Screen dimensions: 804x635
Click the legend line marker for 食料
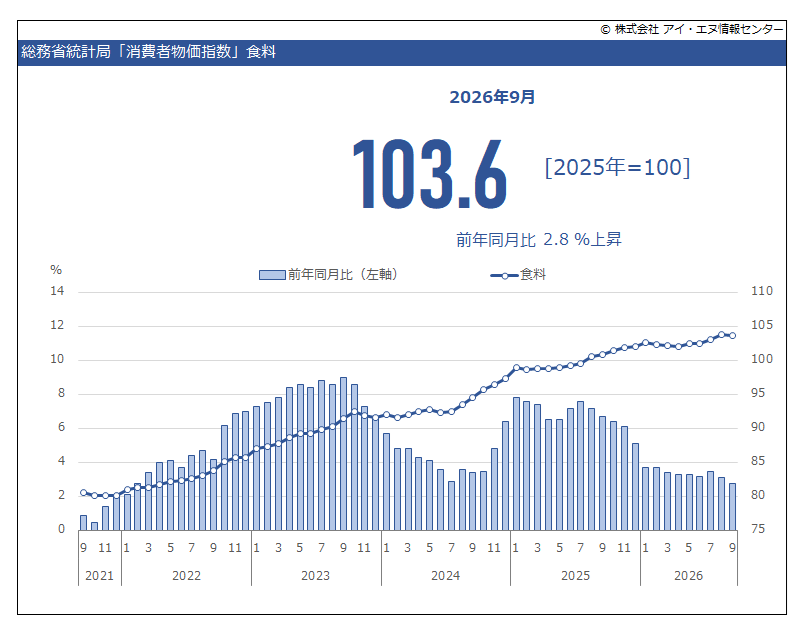click(505, 275)
